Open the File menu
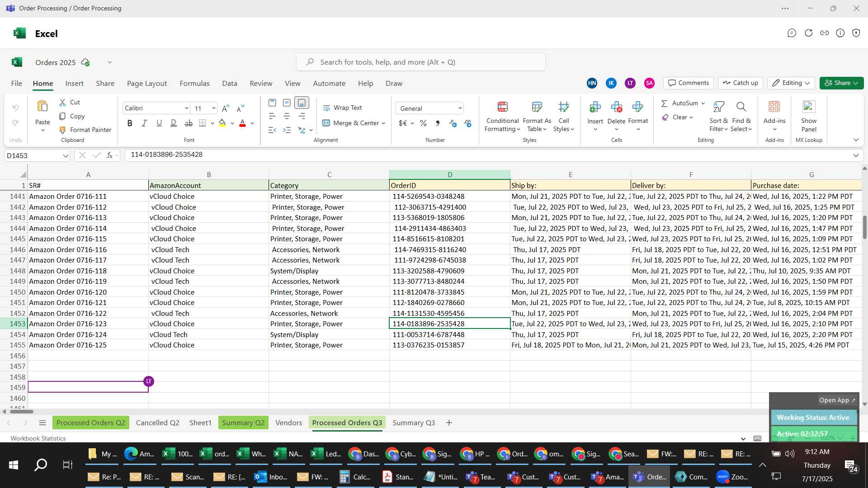Screen dimensions: 868x488 pos(17,84)
